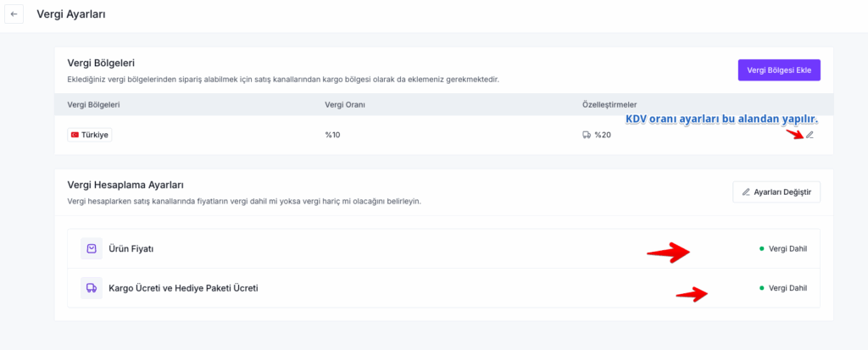Click the blue KDV oranı annotation text
The height and width of the screenshot is (350, 868).
click(721, 119)
